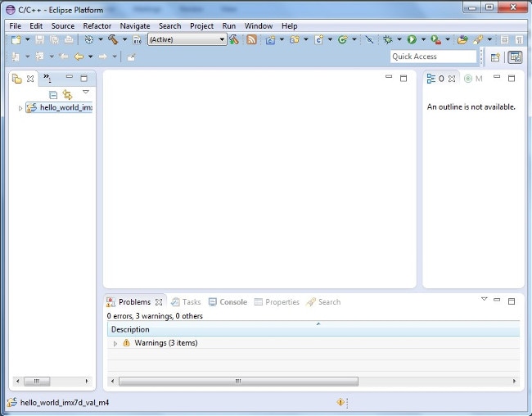Expand the hello_world_imx project tree node

click(x=20, y=108)
